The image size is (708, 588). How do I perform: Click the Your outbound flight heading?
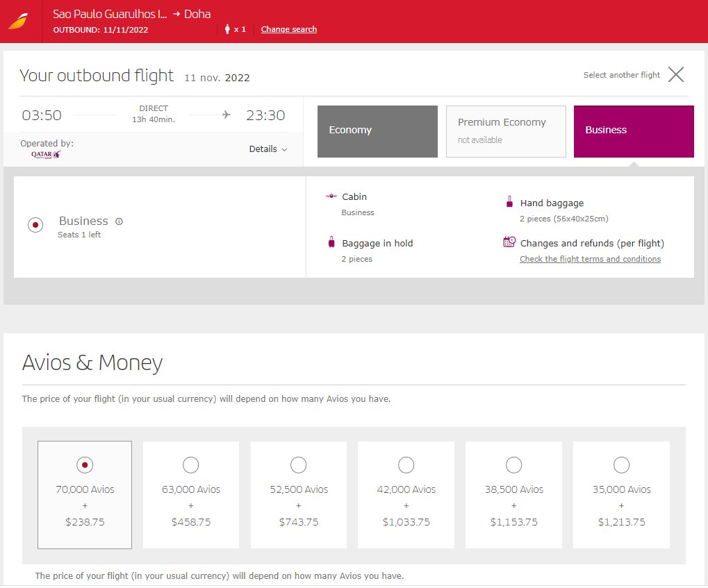97,76
